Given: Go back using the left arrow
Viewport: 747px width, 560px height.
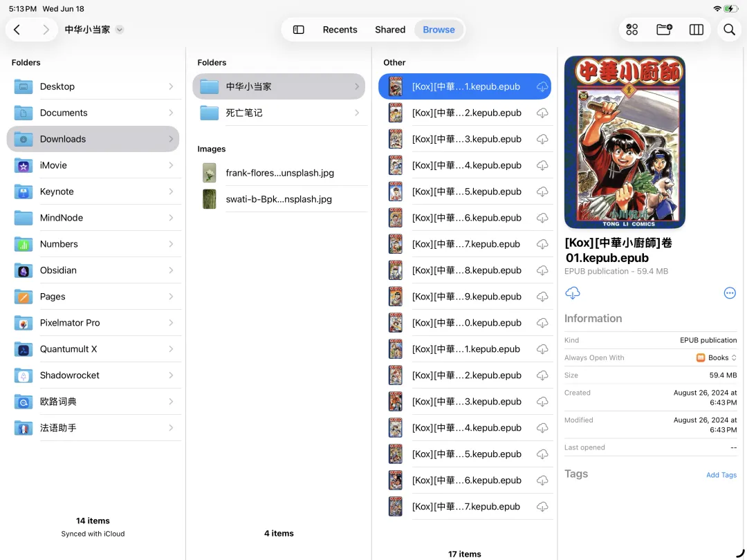Looking at the screenshot, I should pos(17,30).
